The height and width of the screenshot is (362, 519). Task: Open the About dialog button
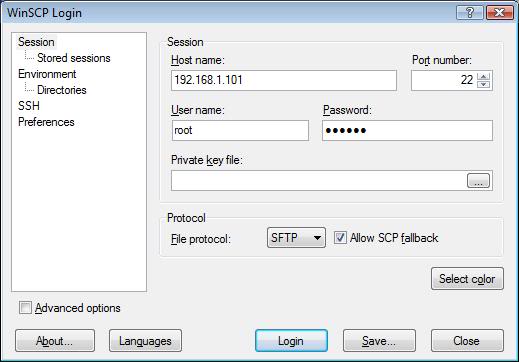click(55, 341)
